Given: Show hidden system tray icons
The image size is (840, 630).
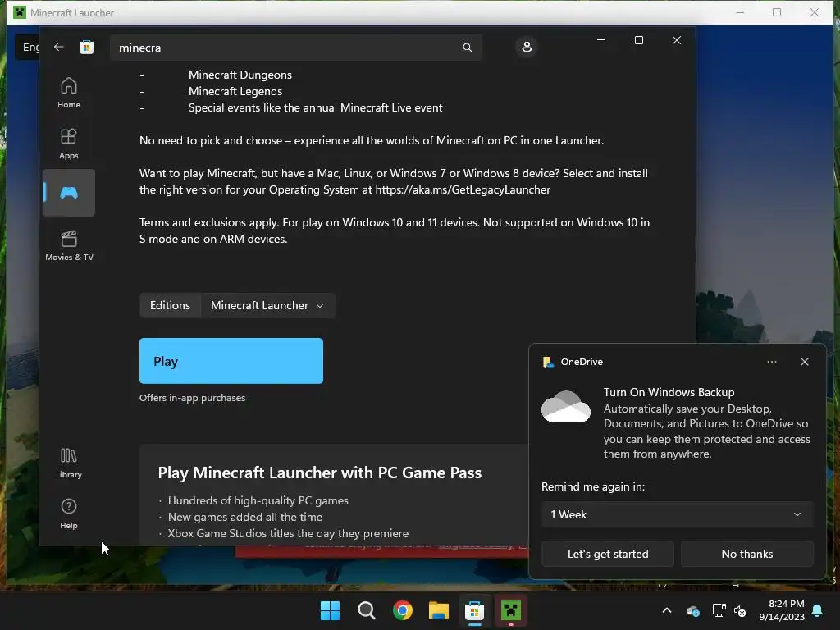Looking at the screenshot, I should pyautogui.click(x=666, y=610).
